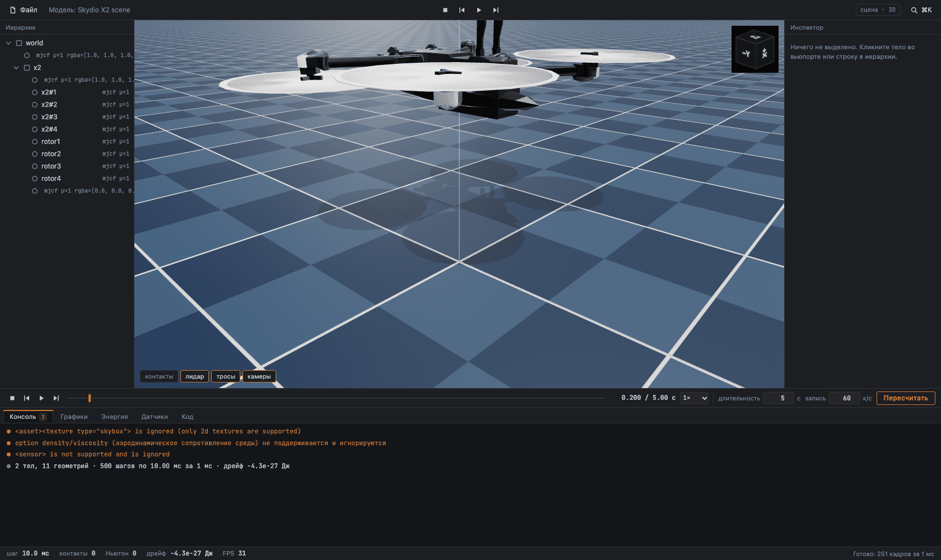The height and width of the screenshot is (560, 941).
Task: Click the запись frame rate field
Action: pos(844,398)
